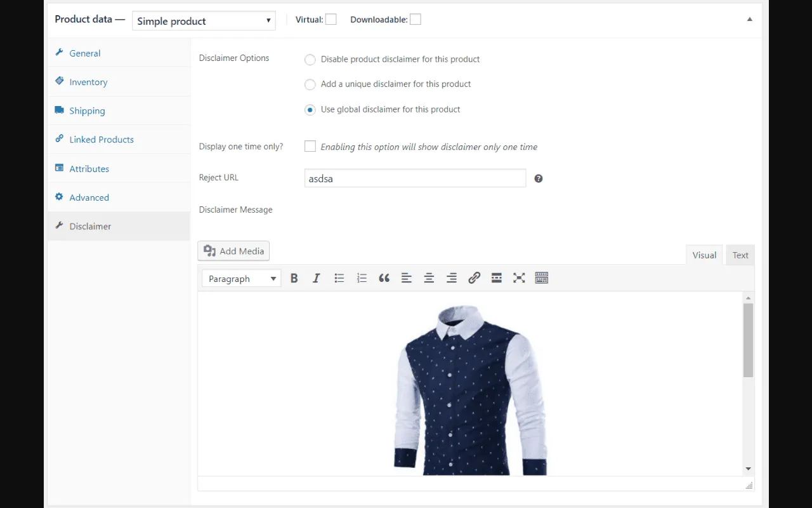Switch to the Text editing tab
The image size is (812, 508).
point(740,255)
